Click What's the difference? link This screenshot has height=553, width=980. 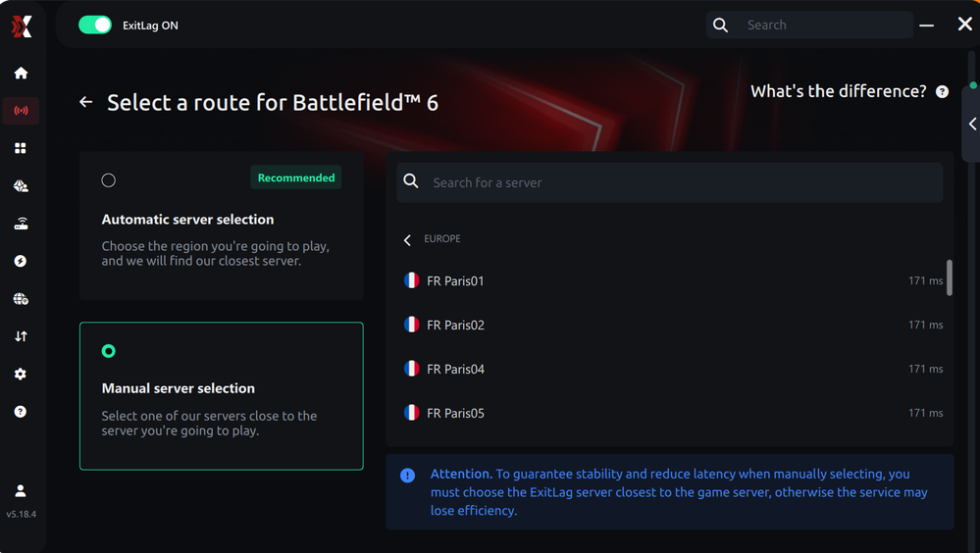click(839, 91)
